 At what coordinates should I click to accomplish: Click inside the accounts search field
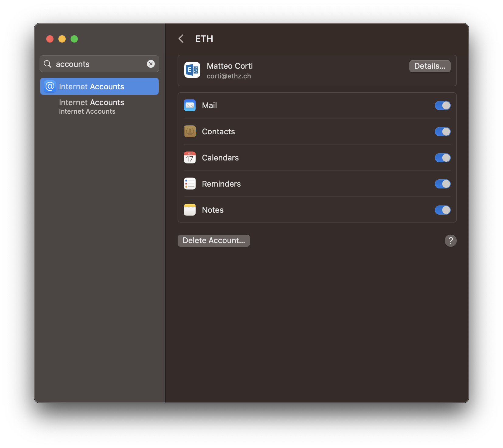[x=99, y=64]
